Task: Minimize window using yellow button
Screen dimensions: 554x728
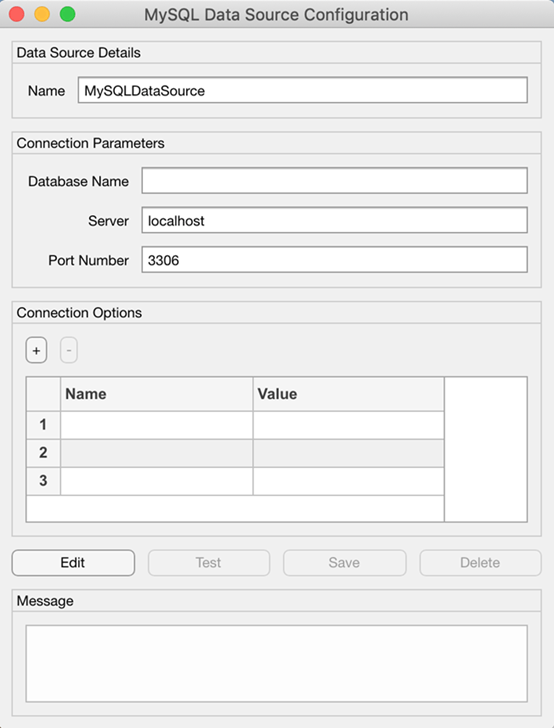Action: click(42, 14)
